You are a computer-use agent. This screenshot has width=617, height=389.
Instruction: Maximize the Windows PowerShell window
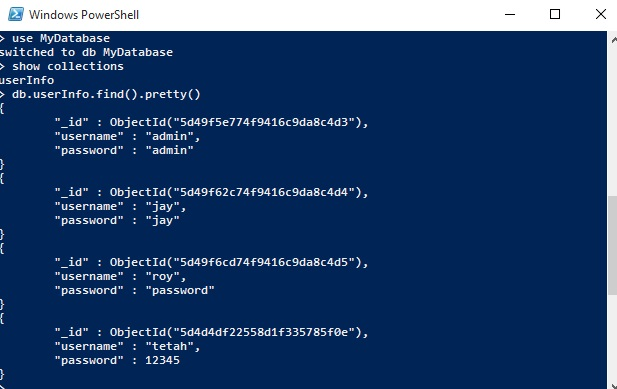click(x=555, y=15)
